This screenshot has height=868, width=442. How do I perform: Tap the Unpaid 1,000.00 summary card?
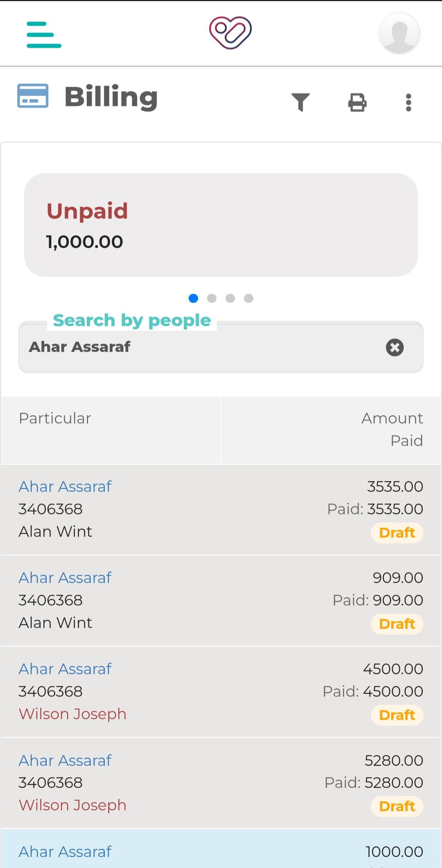[221, 225]
